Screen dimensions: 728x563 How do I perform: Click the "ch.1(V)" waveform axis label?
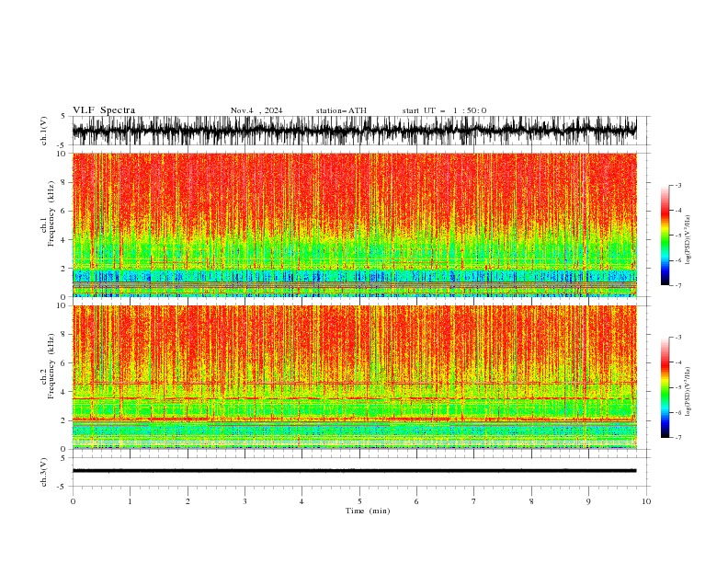[x=44, y=131]
